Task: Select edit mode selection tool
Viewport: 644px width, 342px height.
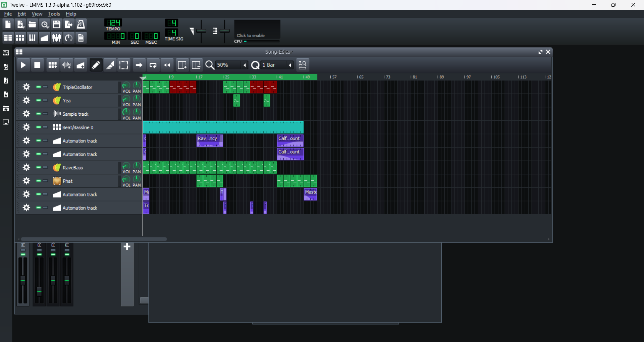Action: (124, 65)
